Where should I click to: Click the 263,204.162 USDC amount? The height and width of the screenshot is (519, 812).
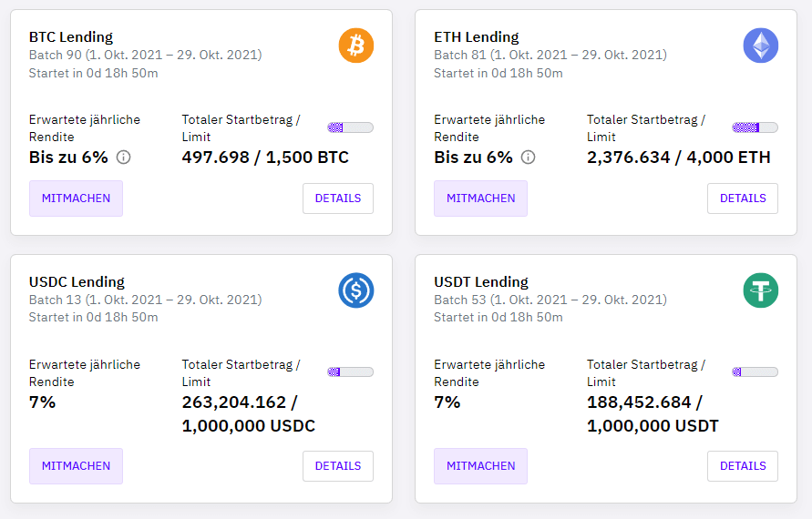point(249,414)
